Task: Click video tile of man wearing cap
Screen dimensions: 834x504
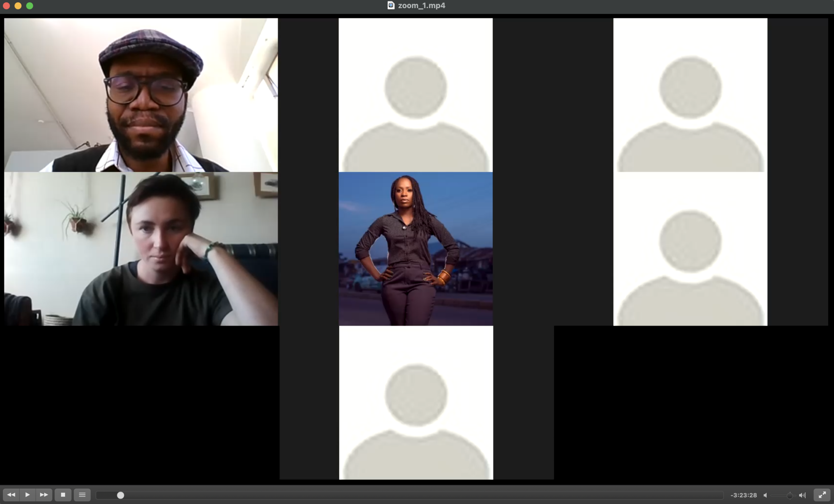Action: tap(141, 95)
